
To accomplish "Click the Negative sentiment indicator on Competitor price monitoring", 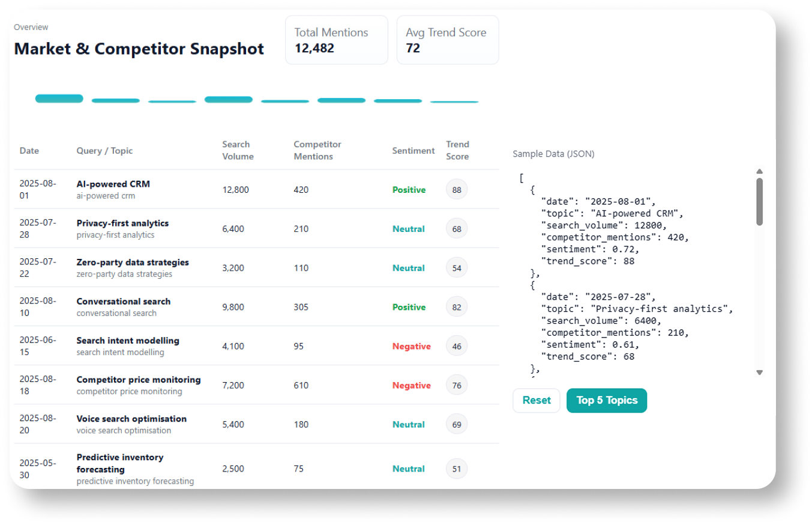I will pos(412,385).
